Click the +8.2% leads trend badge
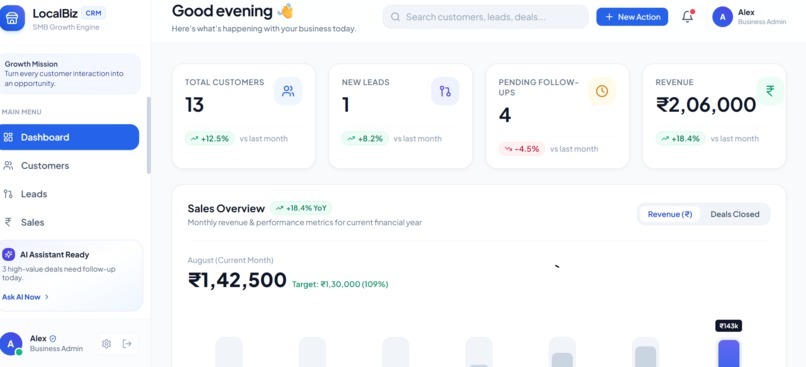This screenshot has width=806, height=367. tap(365, 138)
